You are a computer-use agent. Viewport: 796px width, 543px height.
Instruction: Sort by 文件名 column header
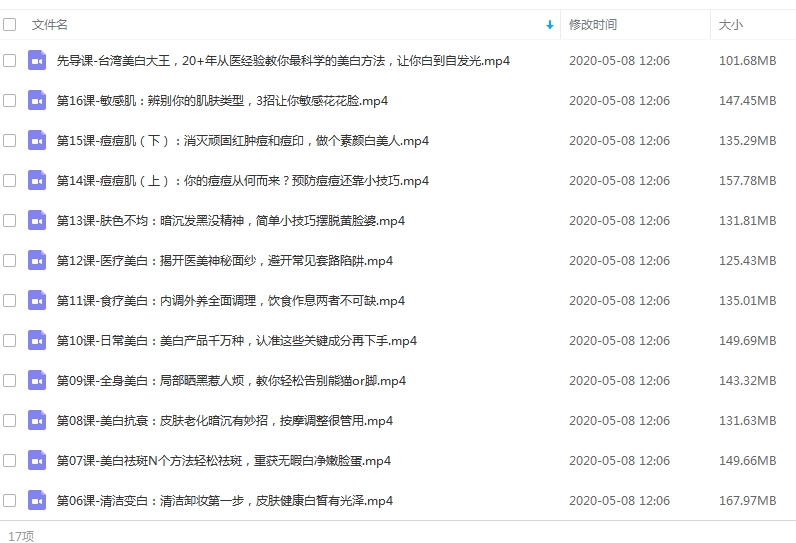tap(49, 24)
